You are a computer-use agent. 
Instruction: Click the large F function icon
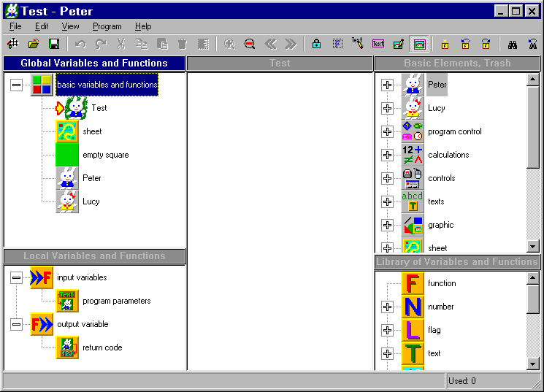(413, 283)
